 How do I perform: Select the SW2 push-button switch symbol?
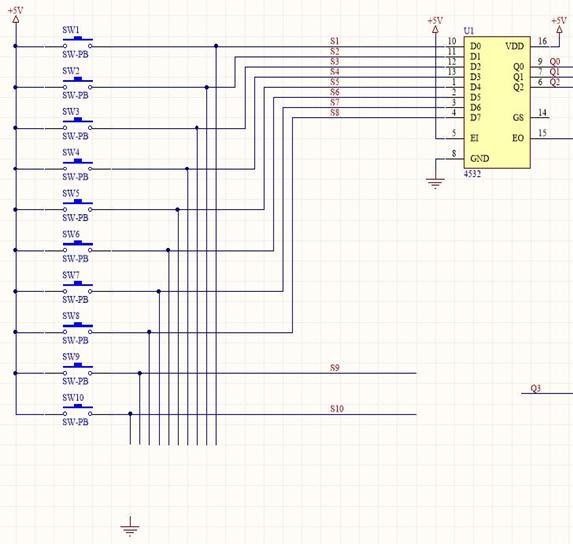77,84
